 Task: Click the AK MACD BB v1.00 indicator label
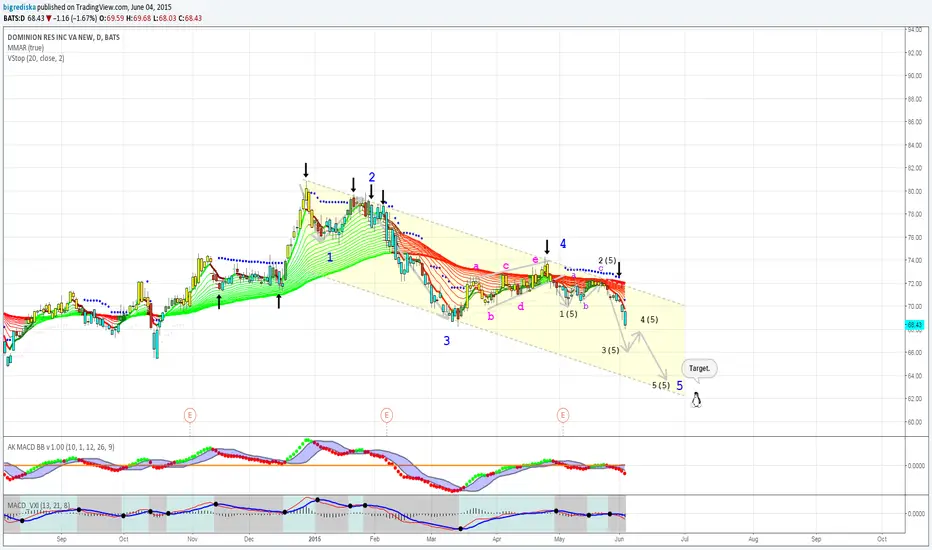point(61,447)
